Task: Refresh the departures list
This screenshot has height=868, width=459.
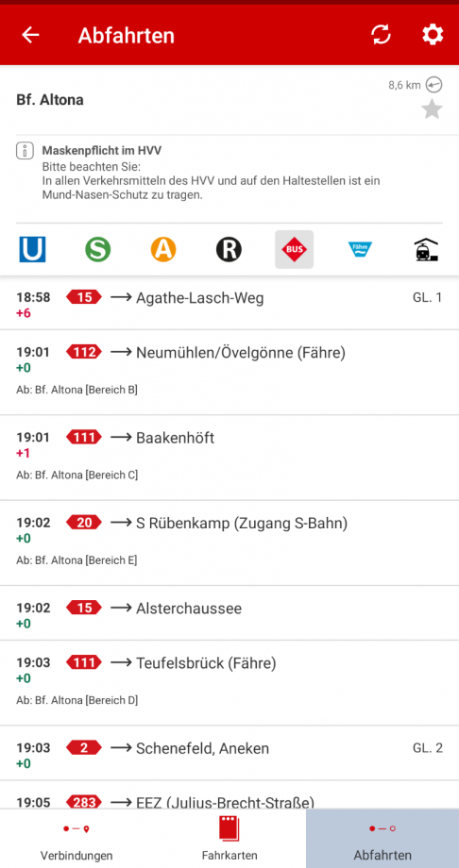Action: 381,35
